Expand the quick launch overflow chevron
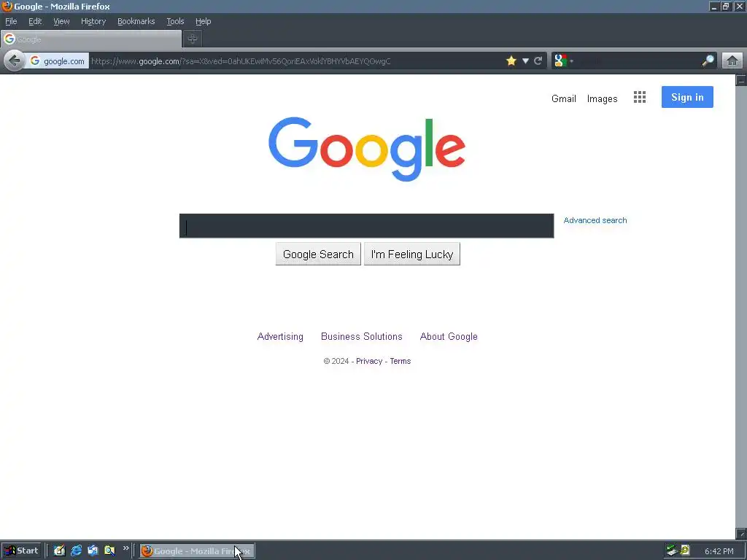This screenshot has width=747, height=560. 125,548
